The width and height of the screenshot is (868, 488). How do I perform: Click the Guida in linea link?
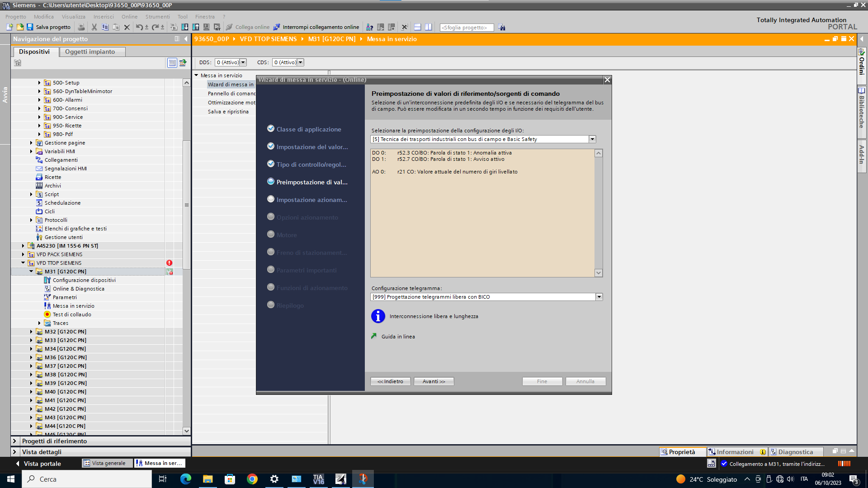[398, 337]
